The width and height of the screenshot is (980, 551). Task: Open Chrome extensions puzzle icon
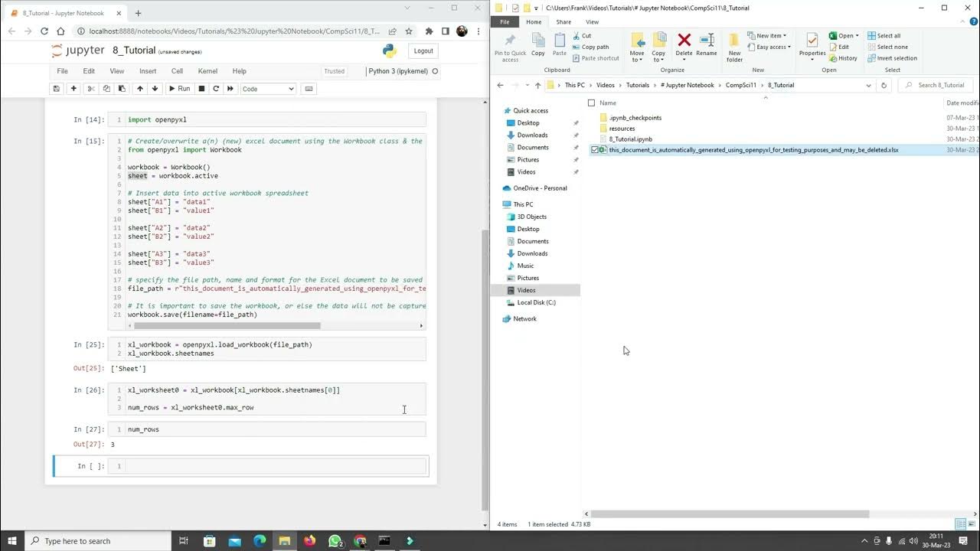pos(429,31)
